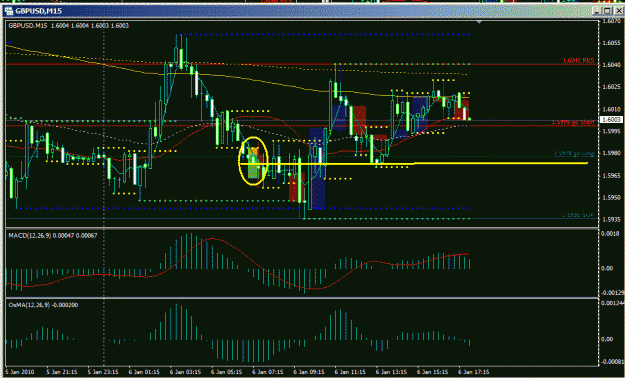Click the -0.00129 value on MACD scale

pyautogui.click(x=612, y=293)
